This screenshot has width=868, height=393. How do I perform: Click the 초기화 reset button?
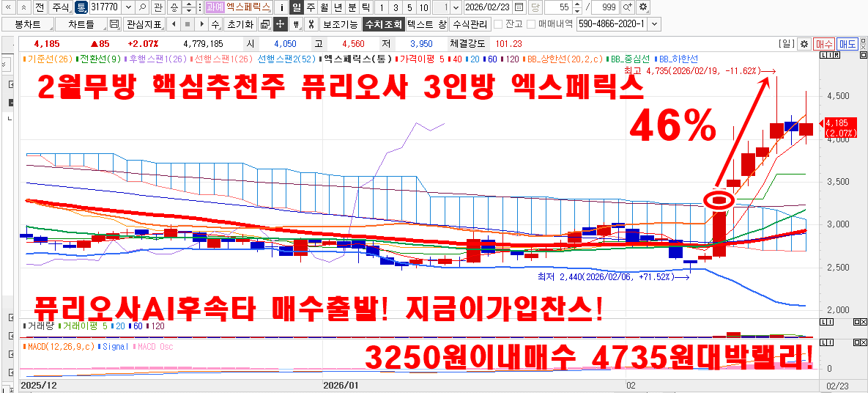pyautogui.click(x=240, y=24)
